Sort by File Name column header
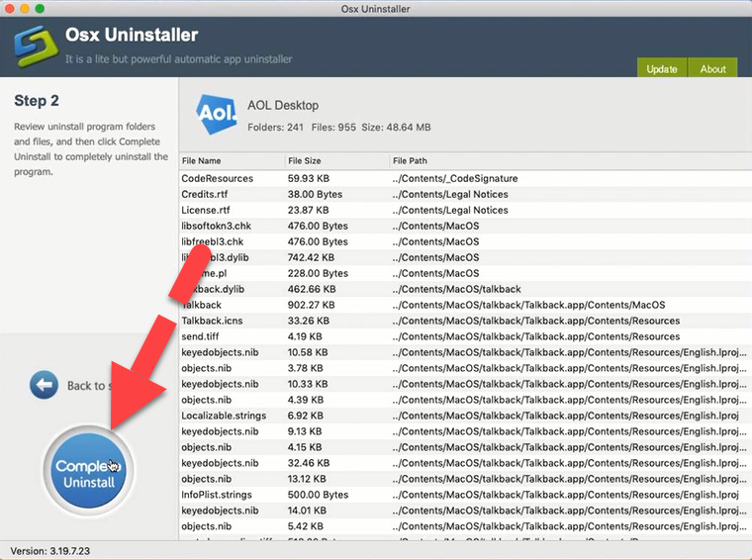Screen dimensions: 752x560 (233, 160)
